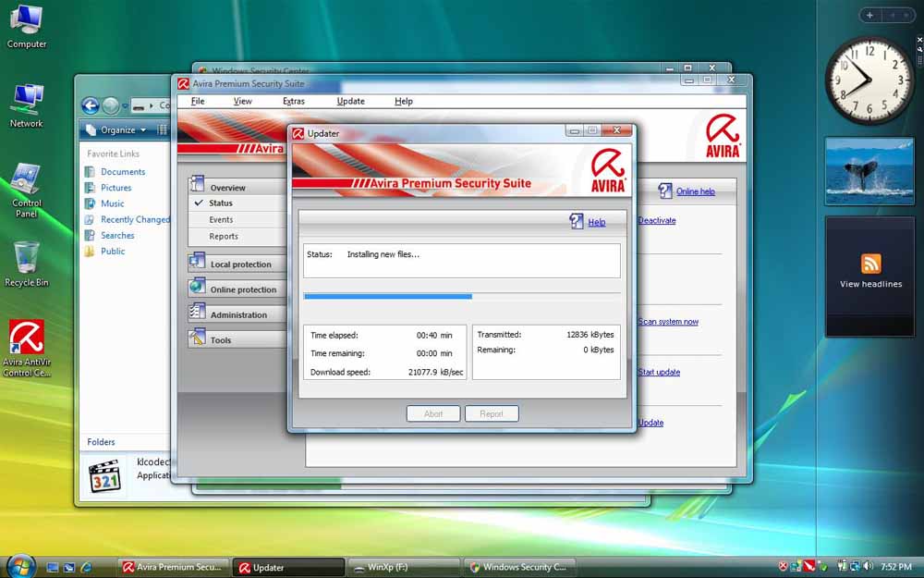Screen dimensions: 924x578
Task: Open Control Panel desktop icon
Action: point(27,179)
